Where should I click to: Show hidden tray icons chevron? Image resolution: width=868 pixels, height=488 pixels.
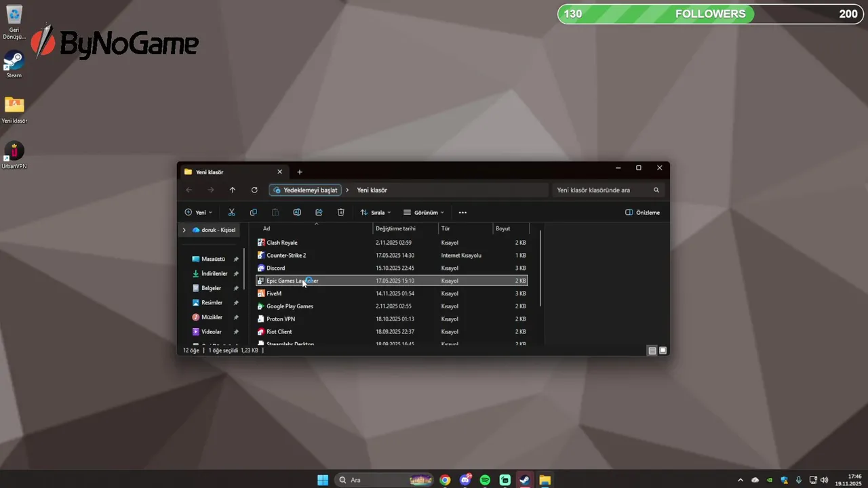(741, 480)
